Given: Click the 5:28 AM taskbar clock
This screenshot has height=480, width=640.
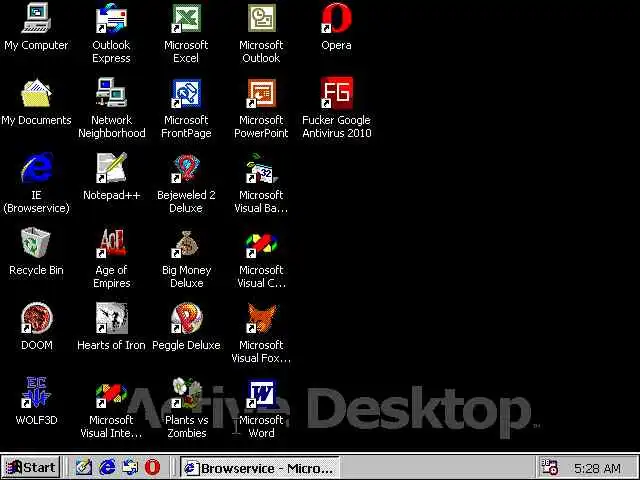Looking at the screenshot, I should click(x=597, y=468).
